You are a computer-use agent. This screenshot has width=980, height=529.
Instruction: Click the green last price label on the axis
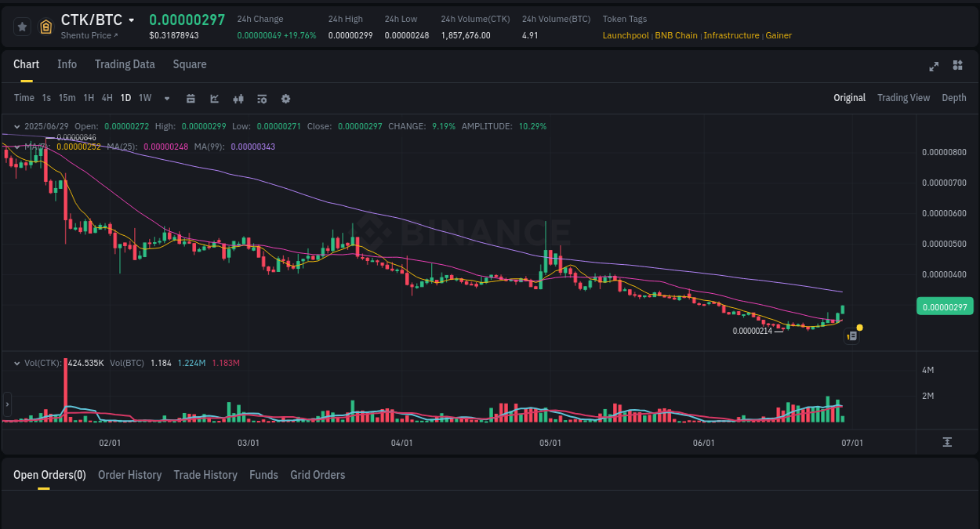point(945,306)
